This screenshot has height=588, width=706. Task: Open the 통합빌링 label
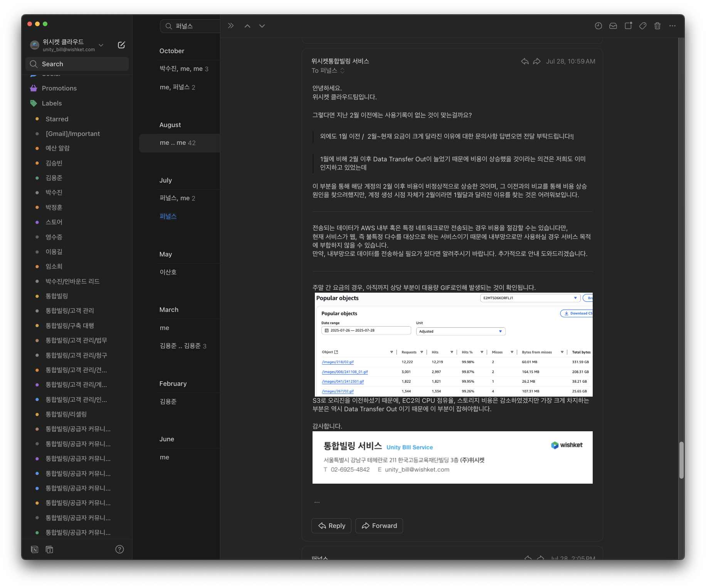tap(57, 296)
